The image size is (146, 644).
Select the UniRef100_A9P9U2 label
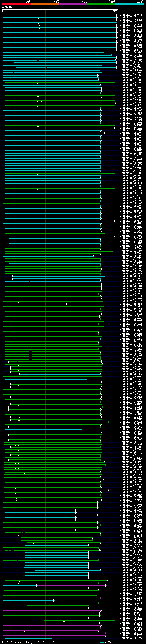[x=131, y=32]
